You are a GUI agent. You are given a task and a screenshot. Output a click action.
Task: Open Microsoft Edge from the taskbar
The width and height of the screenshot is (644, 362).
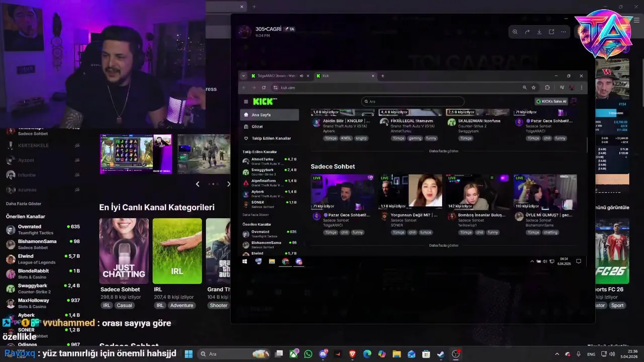pyautogui.click(x=367, y=354)
